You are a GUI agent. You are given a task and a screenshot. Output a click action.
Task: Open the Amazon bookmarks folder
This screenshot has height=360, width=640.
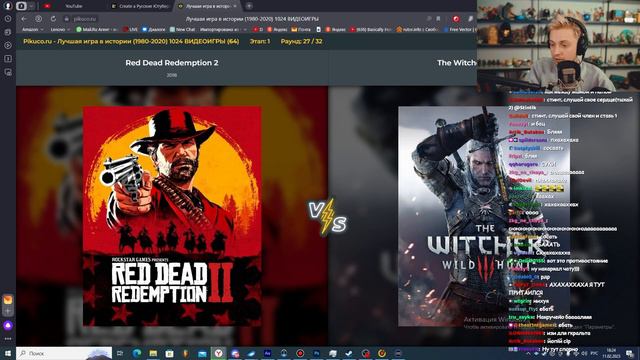click(x=33, y=29)
